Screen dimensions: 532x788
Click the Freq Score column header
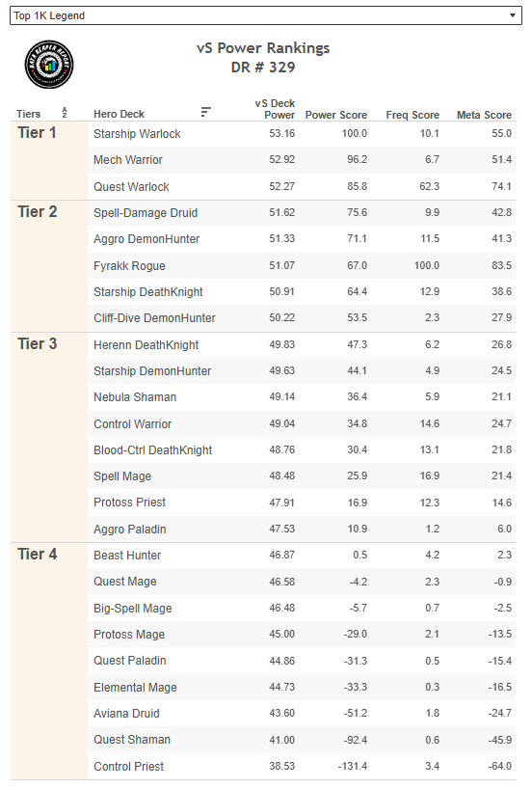412,115
